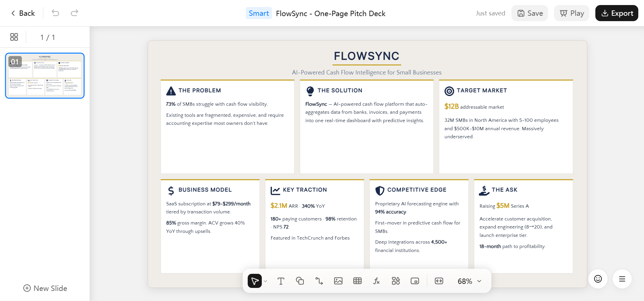Image resolution: width=644 pixels, height=301 pixels.
Task: Click First-mover in predictive cash flow text
Action: click(x=418, y=227)
